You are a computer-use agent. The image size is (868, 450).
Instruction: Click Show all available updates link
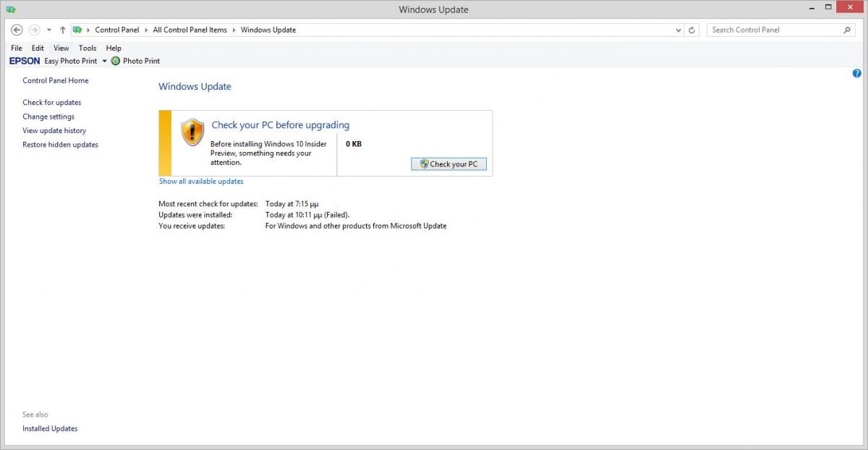click(x=201, y=181)
